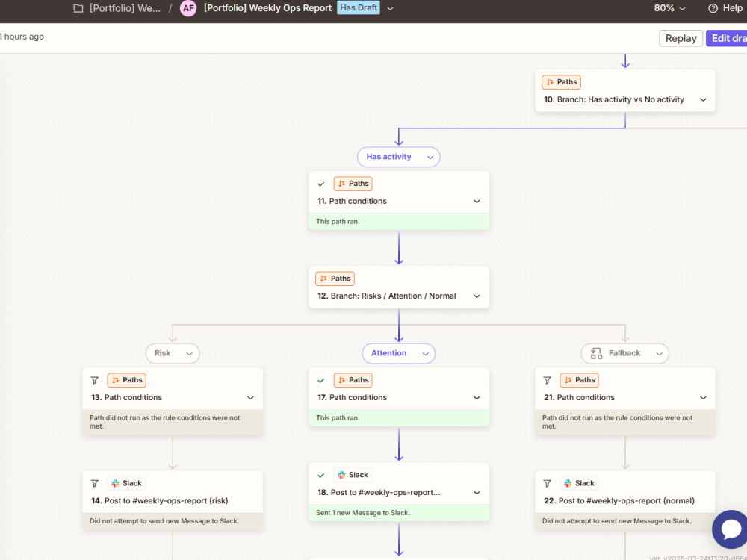Select step 14 Post to #weekly-ops-report (risk)
The height and width of the screenshot is (560, 747).
coord(173,500)
